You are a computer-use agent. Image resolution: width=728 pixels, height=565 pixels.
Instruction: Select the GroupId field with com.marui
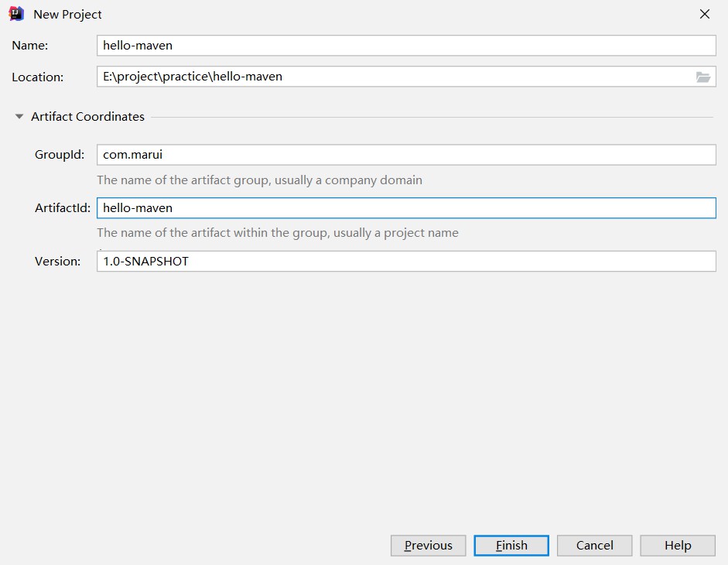pos(406,155)
